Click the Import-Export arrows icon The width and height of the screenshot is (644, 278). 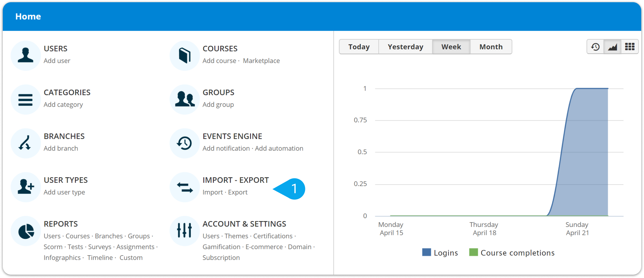coord(185,187)
